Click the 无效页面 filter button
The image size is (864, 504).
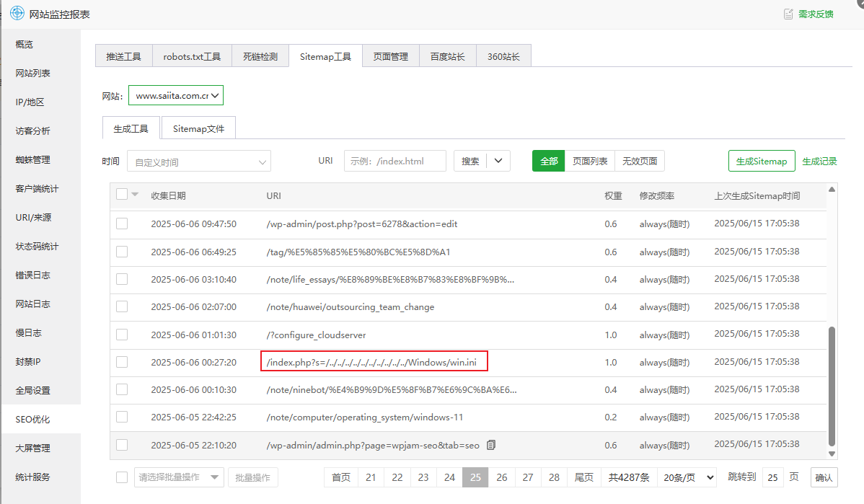[x=639, y=161]
